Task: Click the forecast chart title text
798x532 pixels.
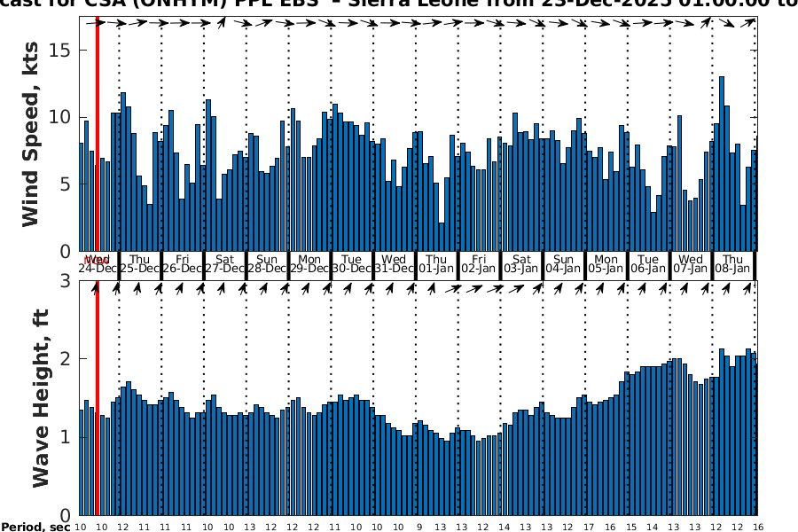Action: pyautogui.click(x=399, y=4)
